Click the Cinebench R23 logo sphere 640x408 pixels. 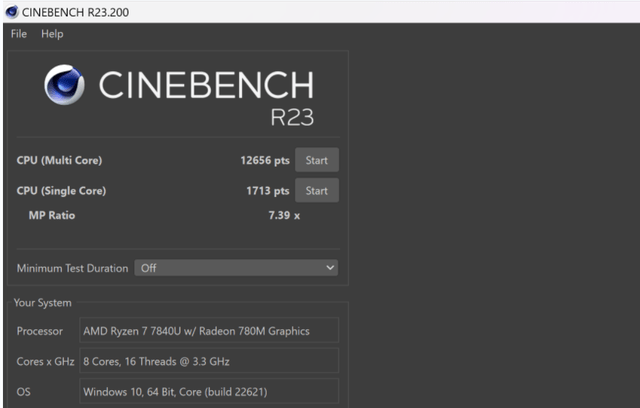click(x=64, y=84)
